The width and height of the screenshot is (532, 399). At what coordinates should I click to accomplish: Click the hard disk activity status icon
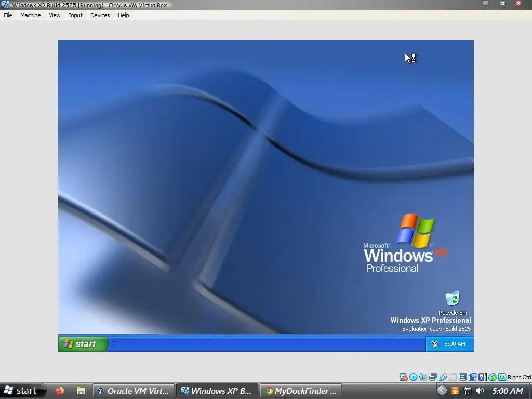coord(403,377)
